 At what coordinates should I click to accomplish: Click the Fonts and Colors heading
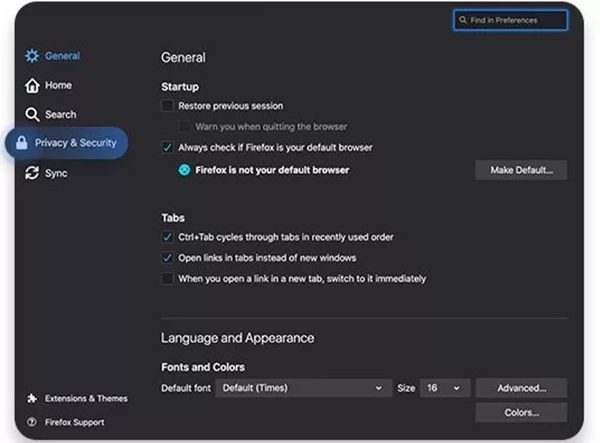(x=203, y=367)
